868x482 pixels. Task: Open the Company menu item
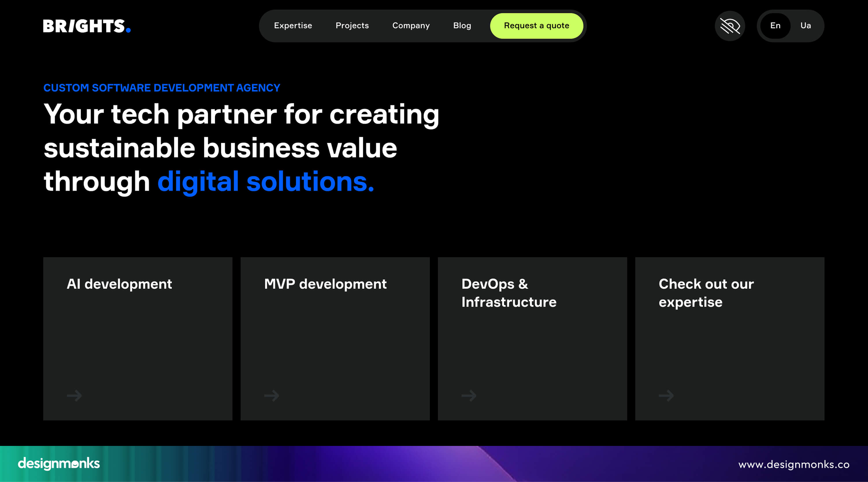tap(411, 26)
